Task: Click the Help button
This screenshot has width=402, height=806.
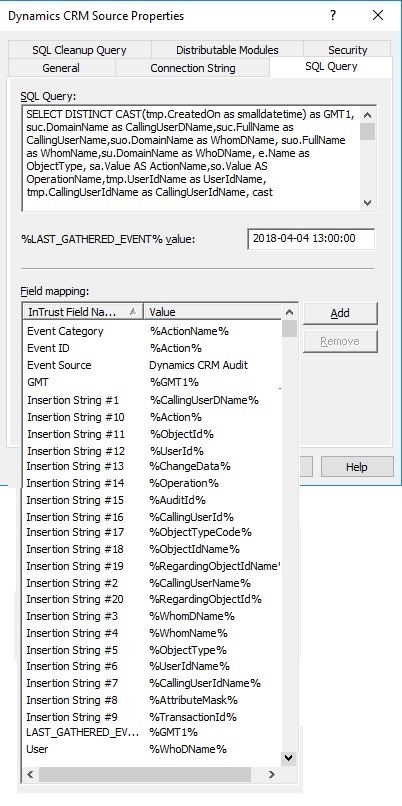Action: 356,467
